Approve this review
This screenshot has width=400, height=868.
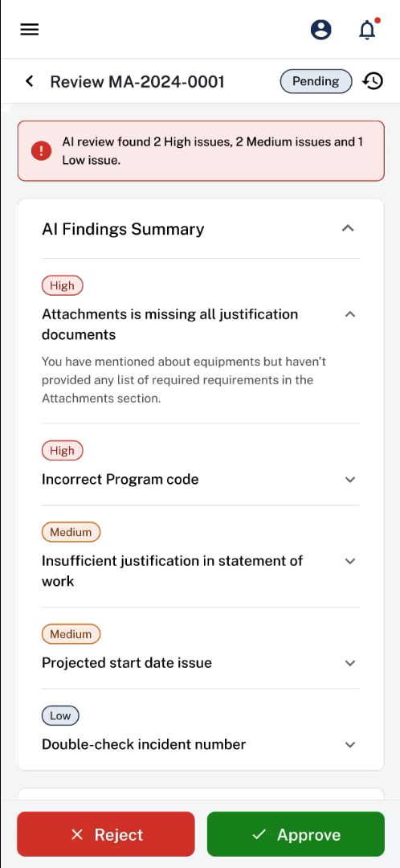296,834
